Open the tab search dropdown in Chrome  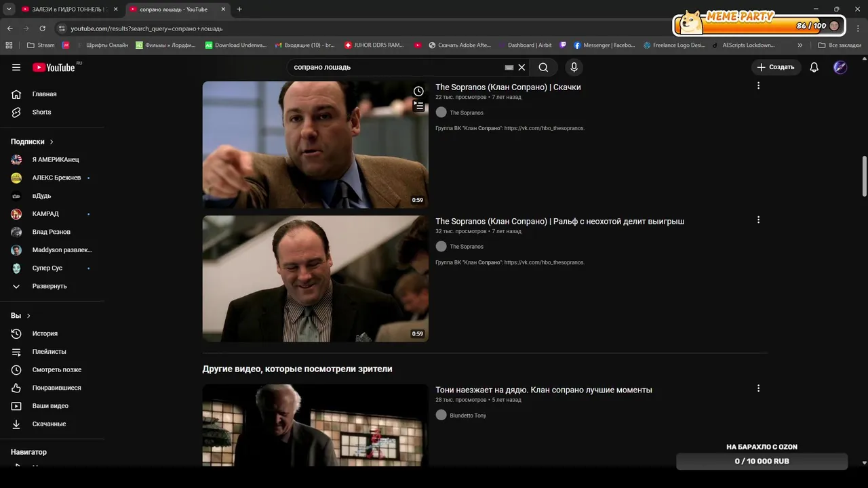tap(9, 9)
